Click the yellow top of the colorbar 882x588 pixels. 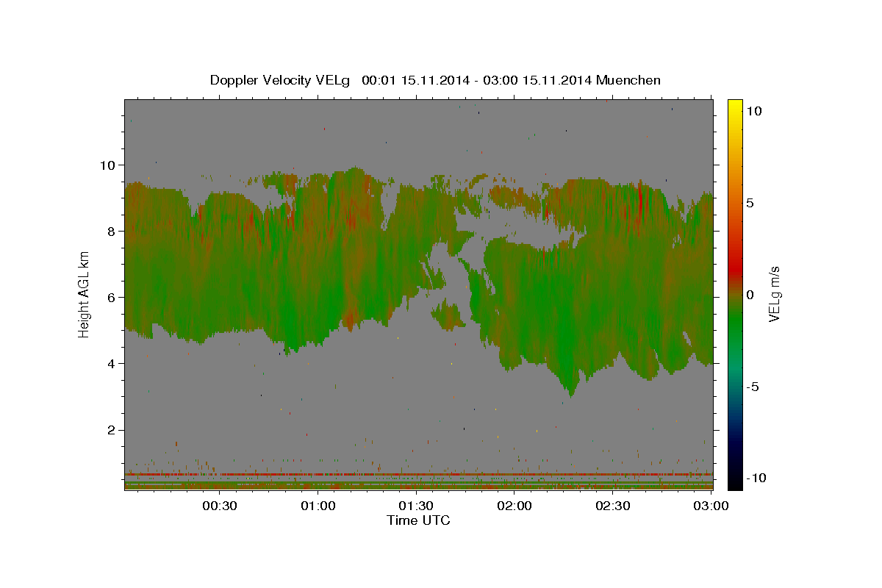click(735, 107)
